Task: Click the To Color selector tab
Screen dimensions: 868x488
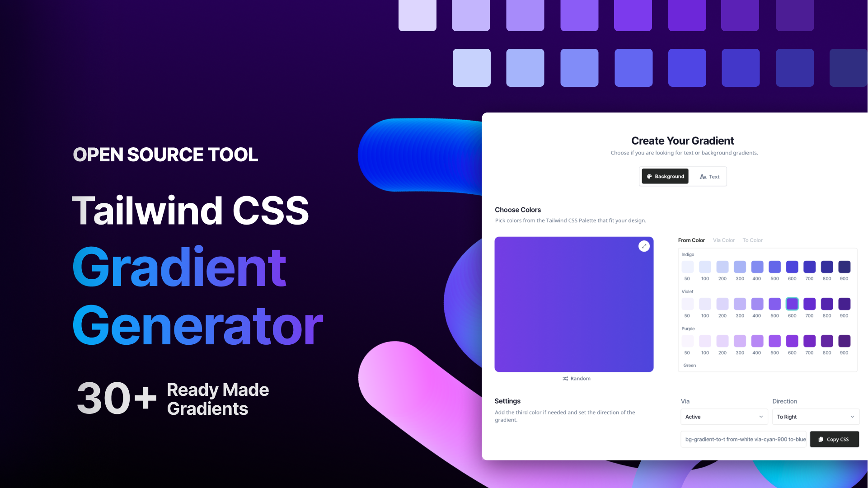Action: pos(752,240)
